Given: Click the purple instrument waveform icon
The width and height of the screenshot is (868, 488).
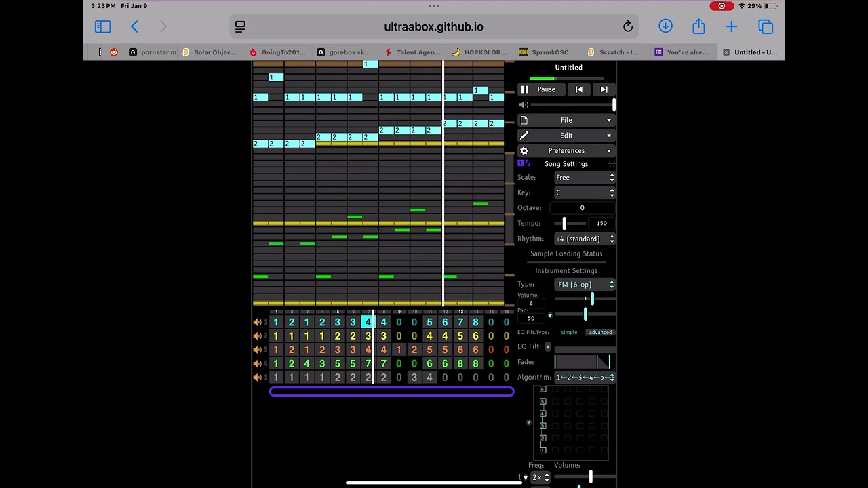Looking at the screenshot, I should 525,163.
